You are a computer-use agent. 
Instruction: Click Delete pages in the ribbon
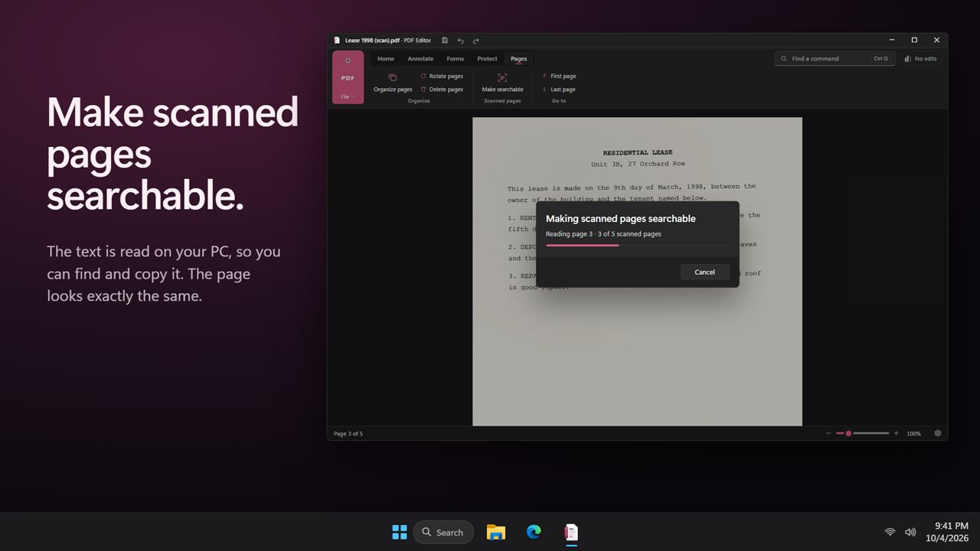pyautogui.click(x=442, y=90)
